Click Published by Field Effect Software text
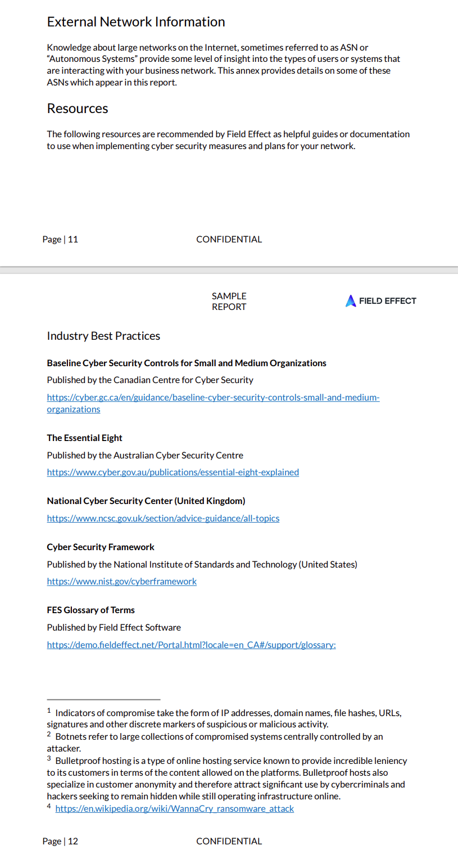Viewport: 458px width, 868px height. tap(114, 627)
